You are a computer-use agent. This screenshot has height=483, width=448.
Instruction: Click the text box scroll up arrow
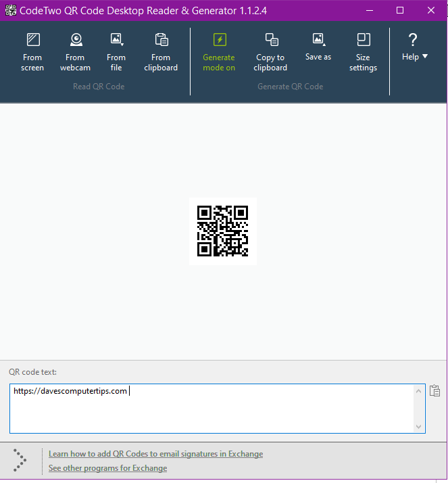(418, 391)
